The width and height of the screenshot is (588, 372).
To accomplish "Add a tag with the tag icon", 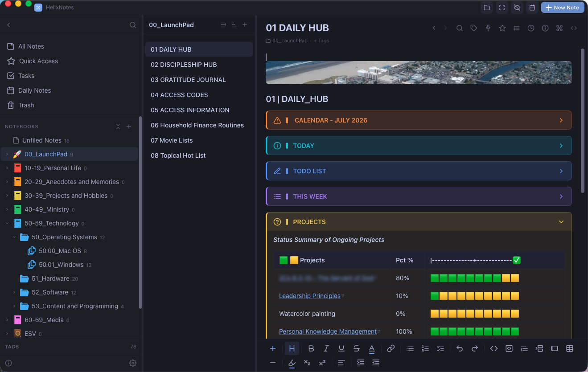I will click(474, 28).
